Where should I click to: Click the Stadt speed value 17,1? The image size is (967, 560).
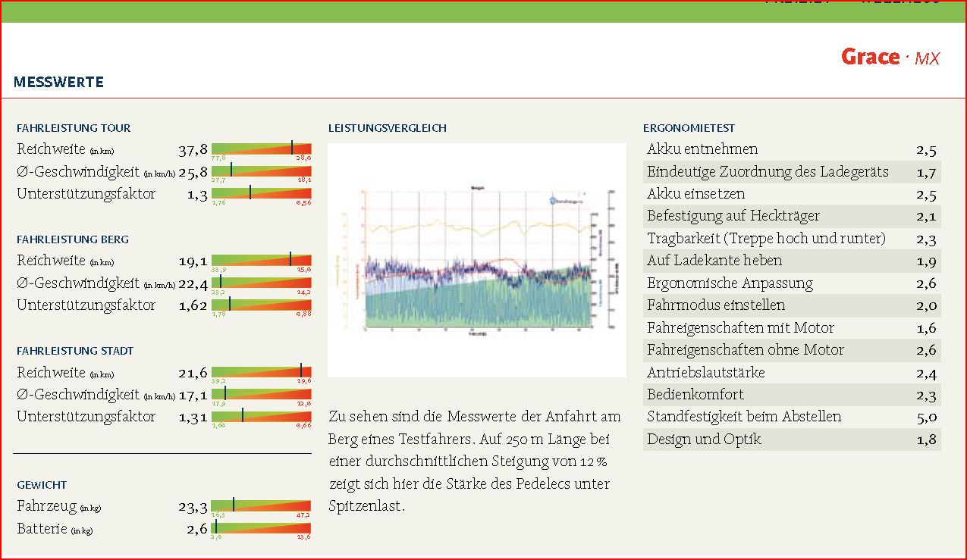(x=193, y=396)
